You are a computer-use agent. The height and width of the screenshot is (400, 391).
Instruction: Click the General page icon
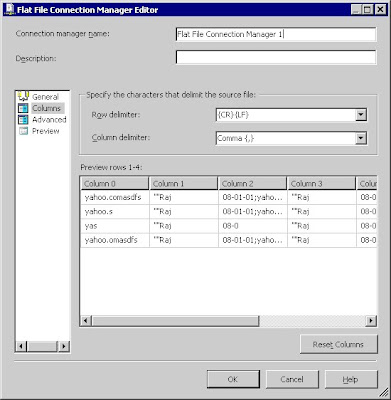(23, 96)
